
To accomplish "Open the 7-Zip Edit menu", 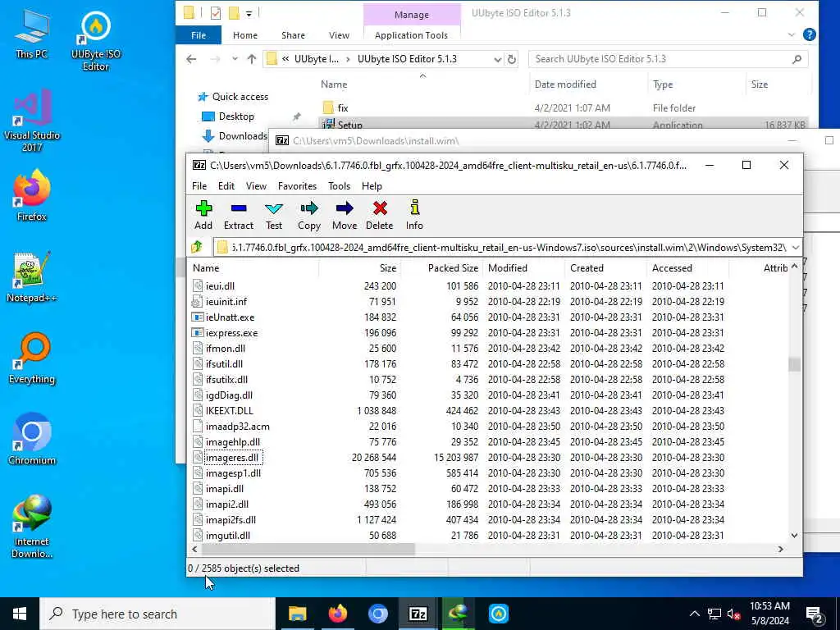I will [x=226, y=186].
